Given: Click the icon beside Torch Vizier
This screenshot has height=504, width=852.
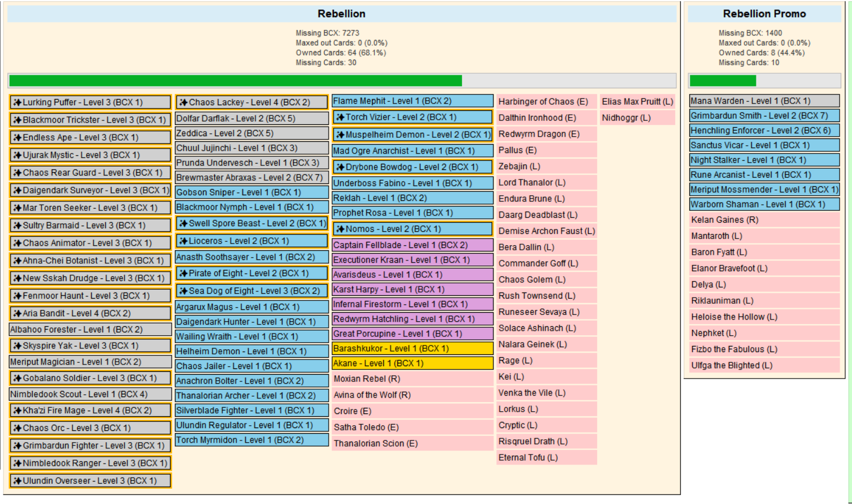Looking at the screenshot, I should (x=340, y=118).
